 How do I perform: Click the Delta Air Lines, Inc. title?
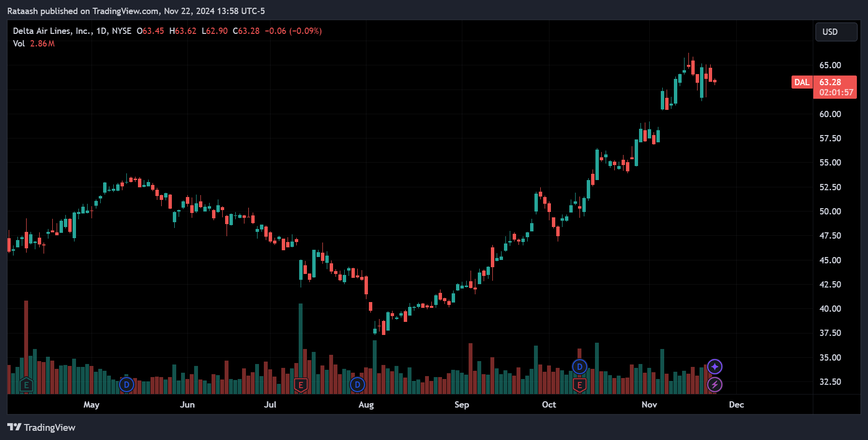pos(53,31)
